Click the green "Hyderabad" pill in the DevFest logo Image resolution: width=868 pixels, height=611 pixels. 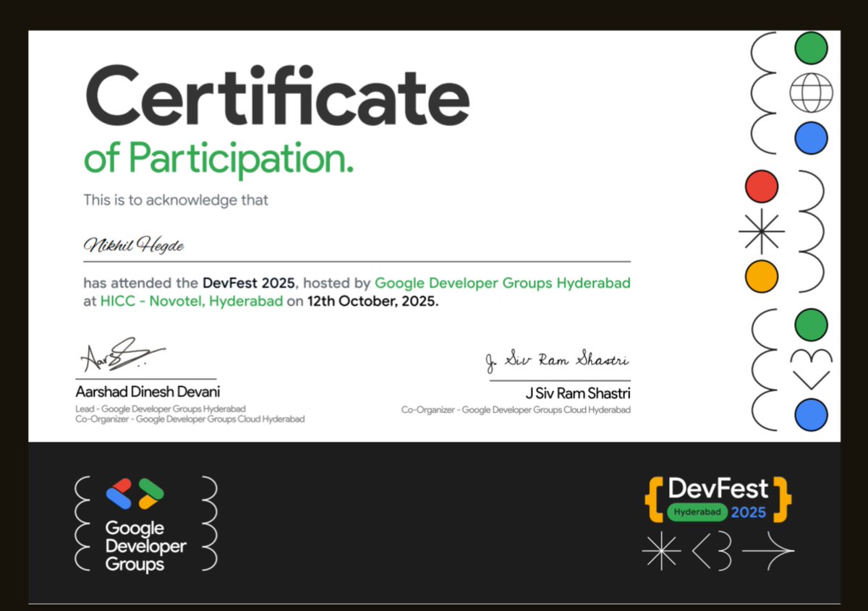697,512
